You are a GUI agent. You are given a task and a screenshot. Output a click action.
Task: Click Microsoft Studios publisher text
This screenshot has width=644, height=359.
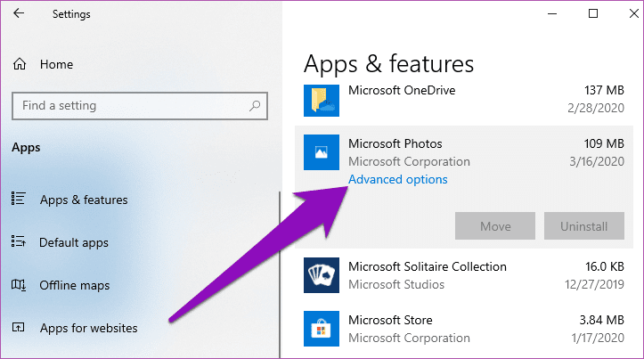(396, 284)
